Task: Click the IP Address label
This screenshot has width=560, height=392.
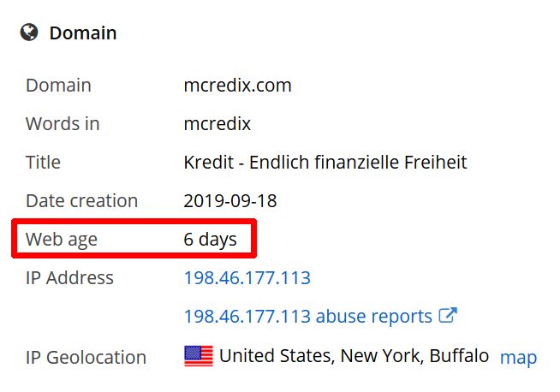Action: pos(69,278)
